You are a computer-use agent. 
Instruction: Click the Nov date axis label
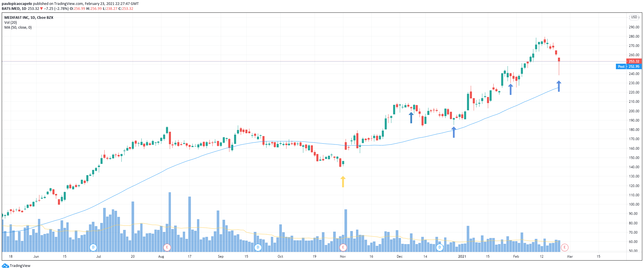click(343, 257)
